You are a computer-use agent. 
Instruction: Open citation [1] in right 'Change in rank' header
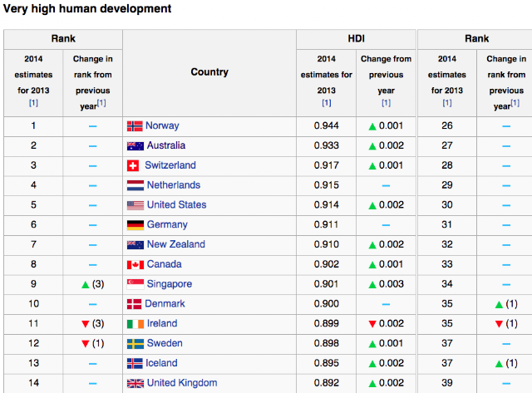[515, 103]
